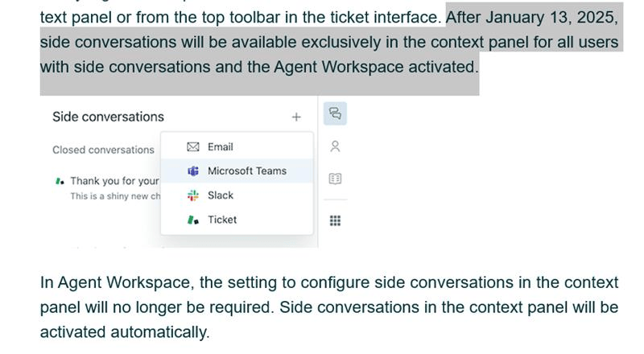The width and height of the screenshot is (644, 354).
Task: Click the plus icon beside Side conversations
Action: [296, 117]
